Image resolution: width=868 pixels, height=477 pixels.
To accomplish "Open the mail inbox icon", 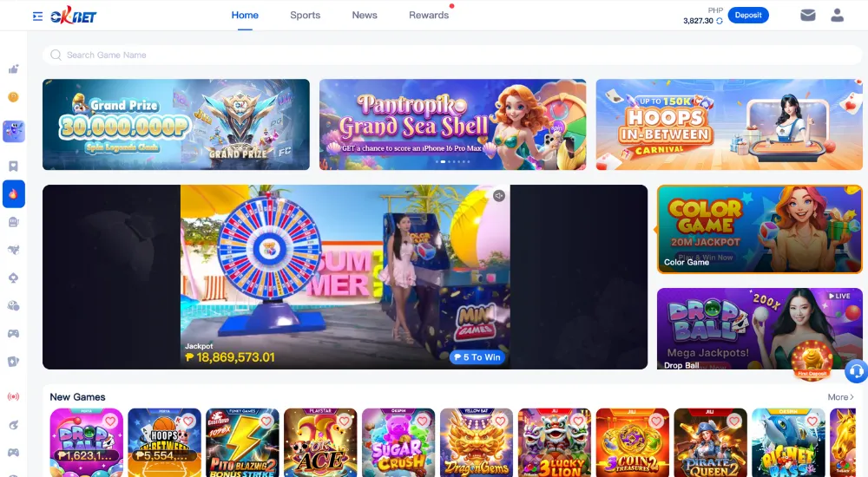I will (807, 16).
